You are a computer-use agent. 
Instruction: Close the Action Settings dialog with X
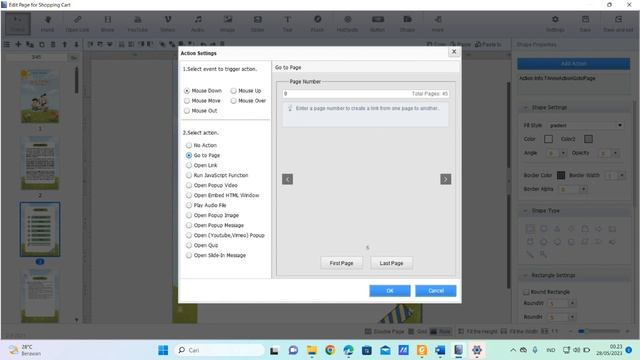point(453,52)
